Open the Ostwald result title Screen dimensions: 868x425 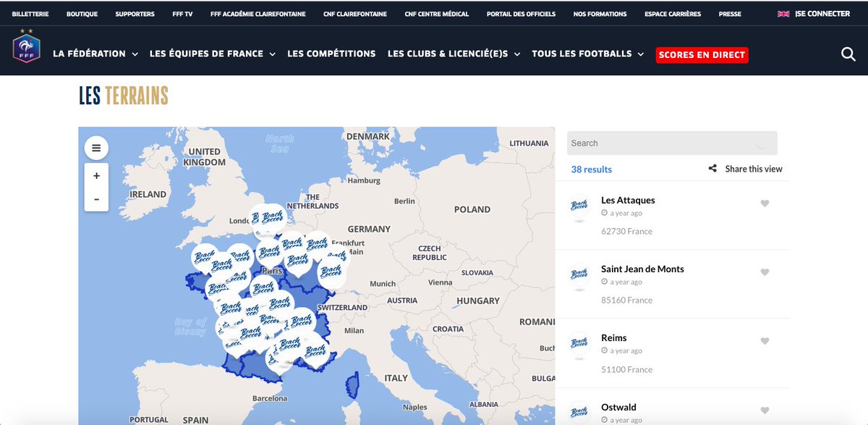(x=618, y=407)
